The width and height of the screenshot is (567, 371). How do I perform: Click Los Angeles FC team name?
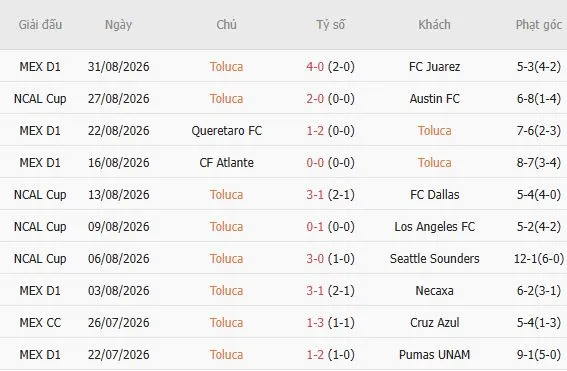click(x=434, y=226)
